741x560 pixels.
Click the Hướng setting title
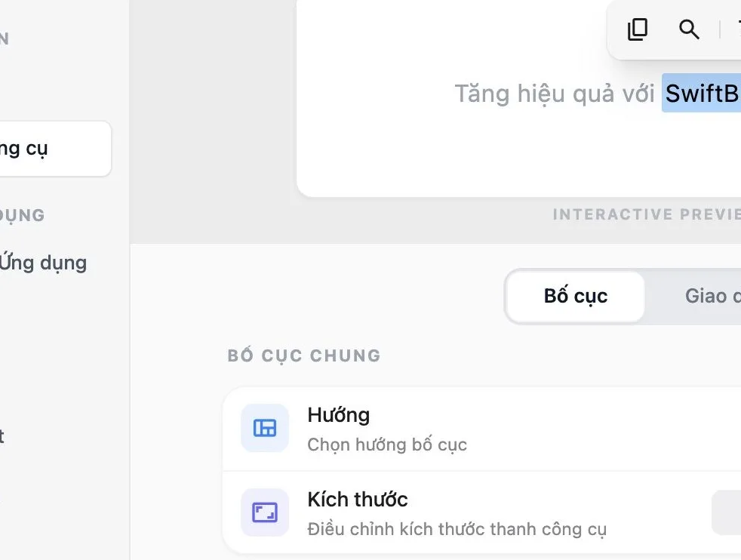(x=338, y=415)
